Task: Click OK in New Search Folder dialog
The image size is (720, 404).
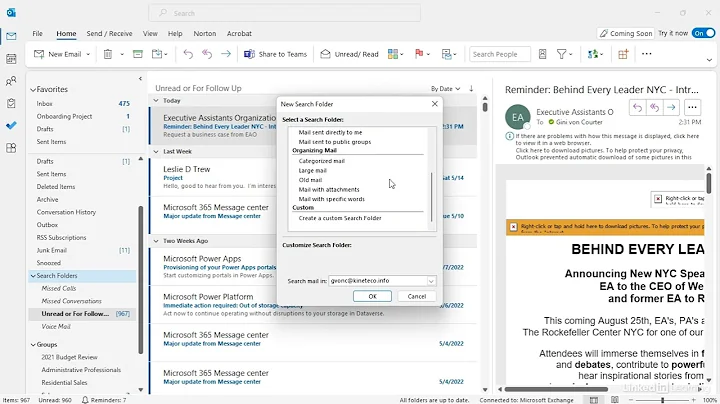Action: point(372,297)
